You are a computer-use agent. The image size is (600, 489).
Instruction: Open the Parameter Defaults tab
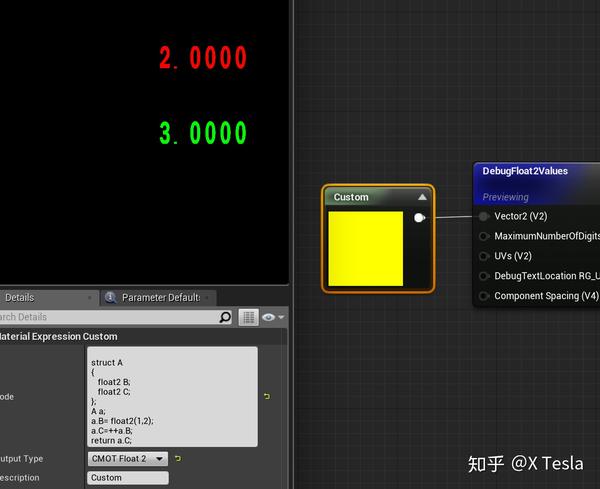[x=158, y=297]
